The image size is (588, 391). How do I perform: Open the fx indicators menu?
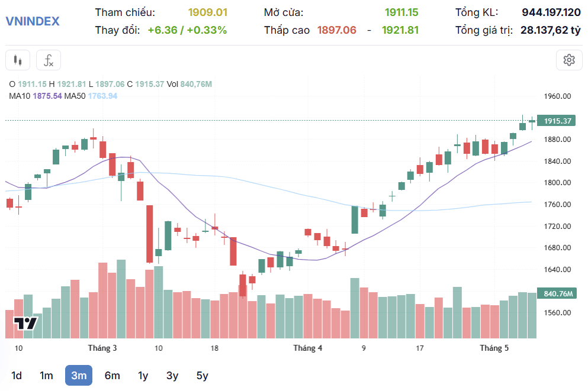click(49, 60)
